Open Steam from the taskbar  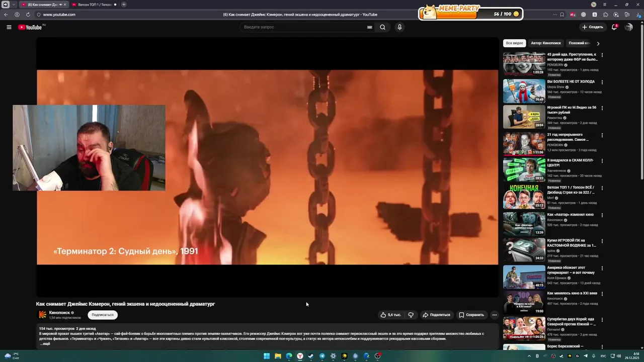pos(311,356)
